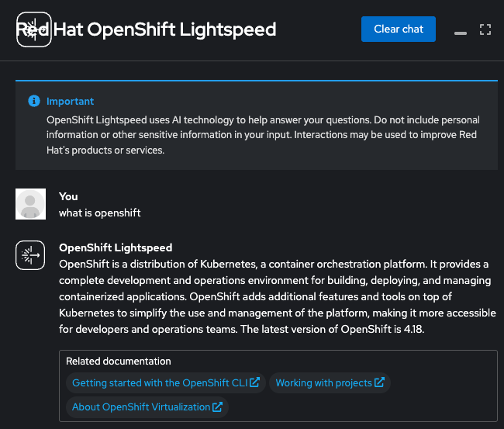The width and height of the screenshot is (504, 429).
Task: Click external-link icon after About OpenShift Virtualization
Action: (218, 407)
